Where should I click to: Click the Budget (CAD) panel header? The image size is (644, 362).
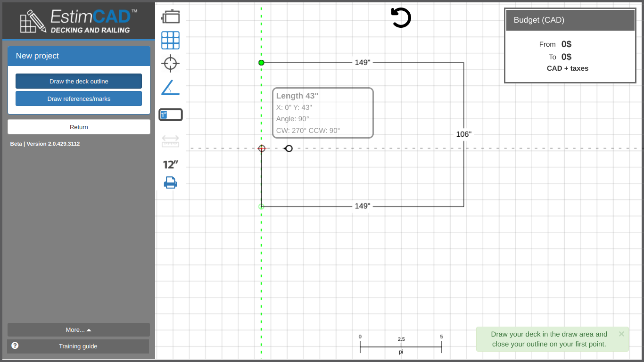(570, 20)
